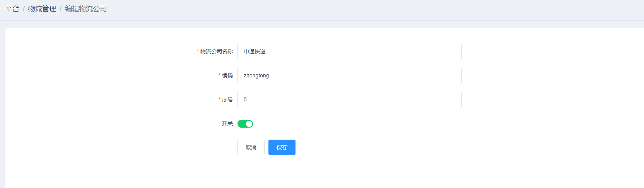Click the 保存 button

tap(282, 147)
